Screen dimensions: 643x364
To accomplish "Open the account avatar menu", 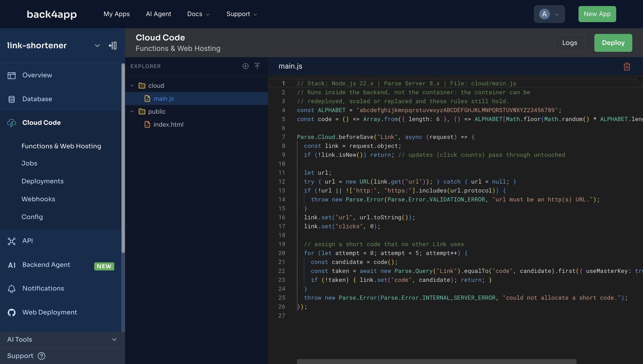I will tap(549, 14).
